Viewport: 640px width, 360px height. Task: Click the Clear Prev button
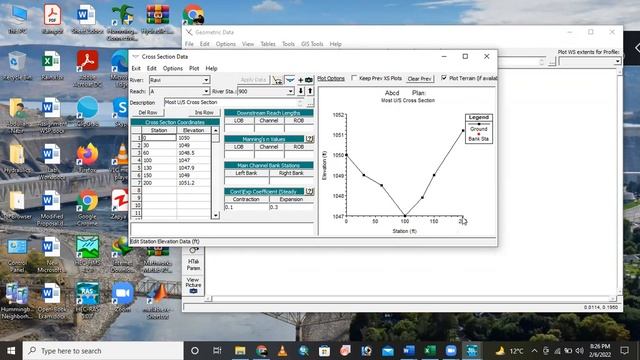point(419,78)
